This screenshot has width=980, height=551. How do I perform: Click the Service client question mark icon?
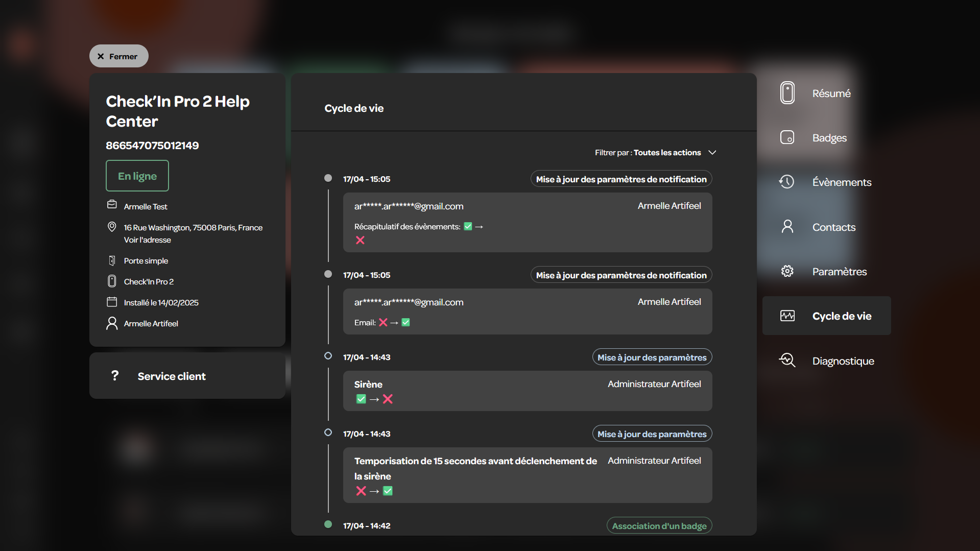pyautogui.click(x=115, y=376)
